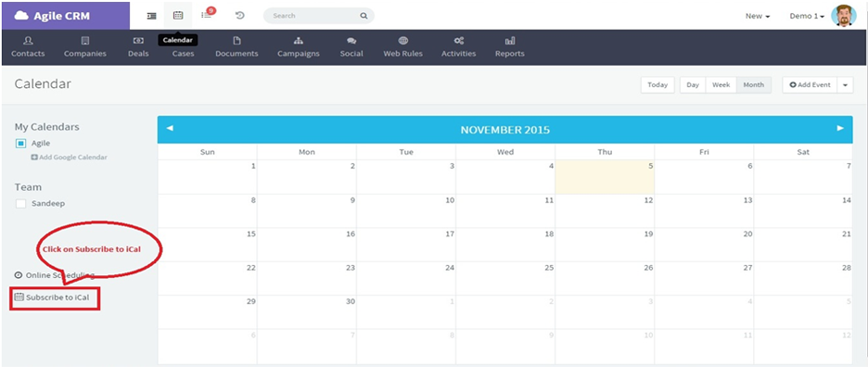Screen dimensions: 868x367
Task: Click the Today button
Action: tap(657, 84)
